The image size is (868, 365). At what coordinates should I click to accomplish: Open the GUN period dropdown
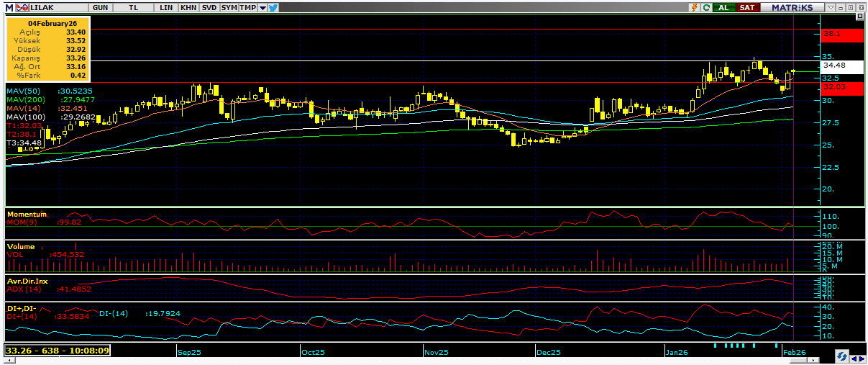coord(101,7)
